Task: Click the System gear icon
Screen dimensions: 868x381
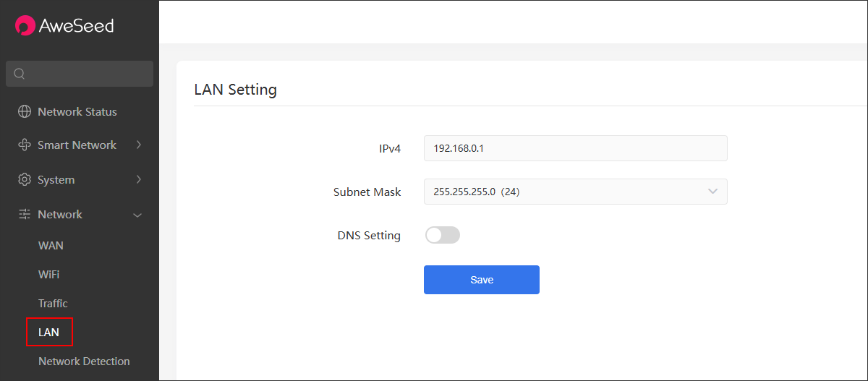Action: [25, 179]
